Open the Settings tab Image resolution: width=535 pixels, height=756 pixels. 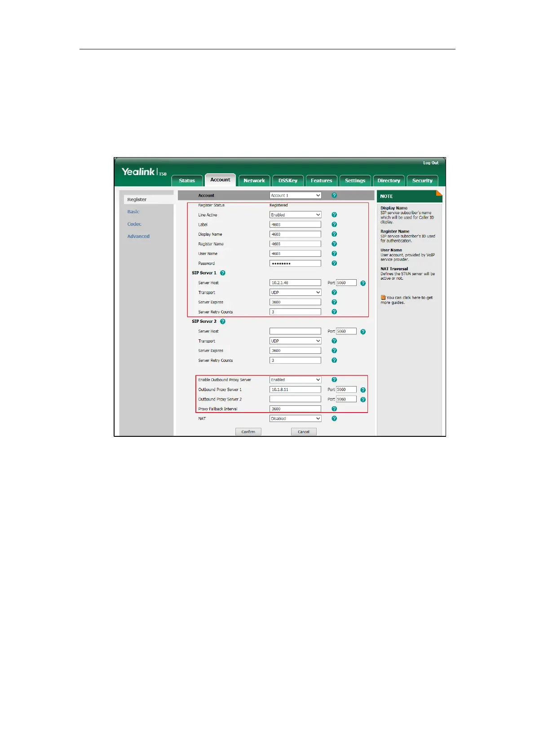click(355, 180)
